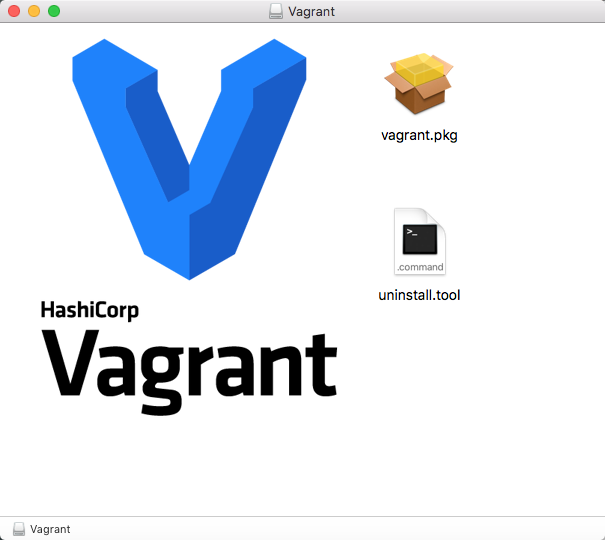Click the uninstall.tool file name label
605x540 pixels.
click(x=419, y=295)
